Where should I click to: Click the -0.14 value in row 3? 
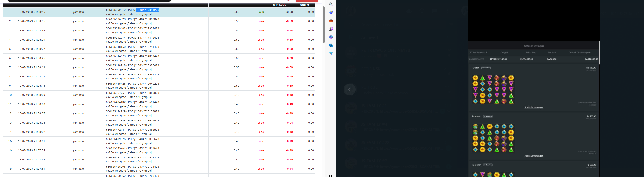289,30
